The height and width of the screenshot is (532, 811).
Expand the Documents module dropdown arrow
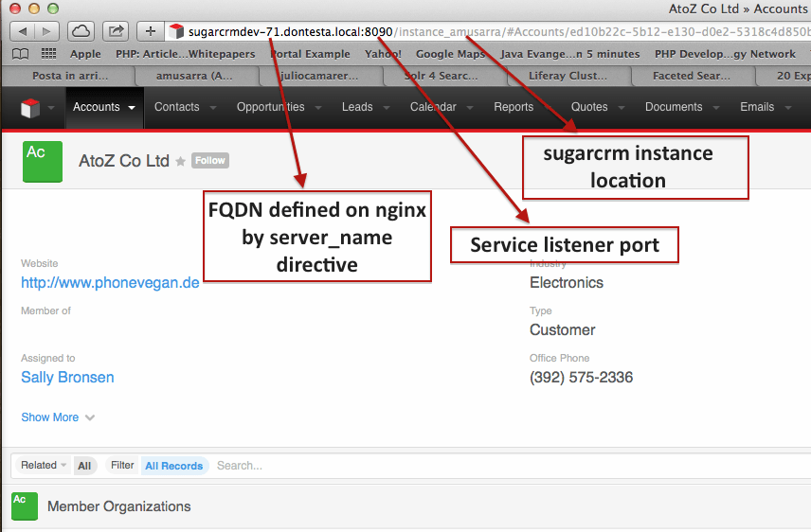716,108
